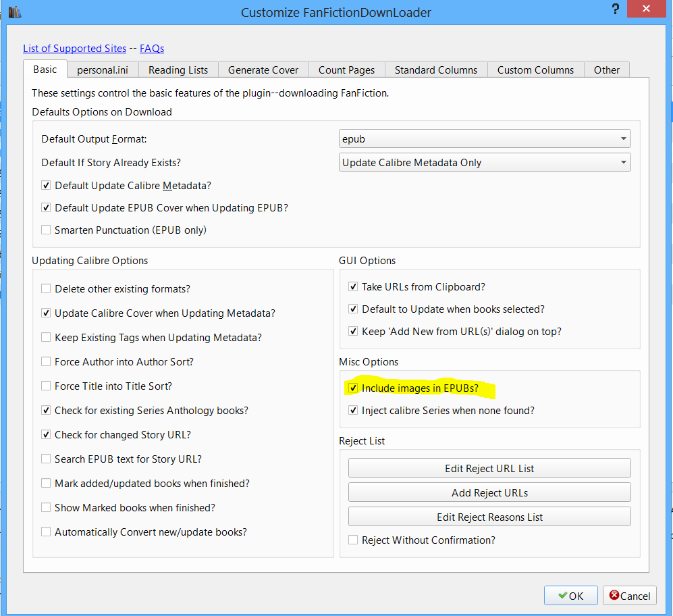Select the Standard Columns tab
The width and height of the screenshot is (673, 616).
tap(436, 70)
